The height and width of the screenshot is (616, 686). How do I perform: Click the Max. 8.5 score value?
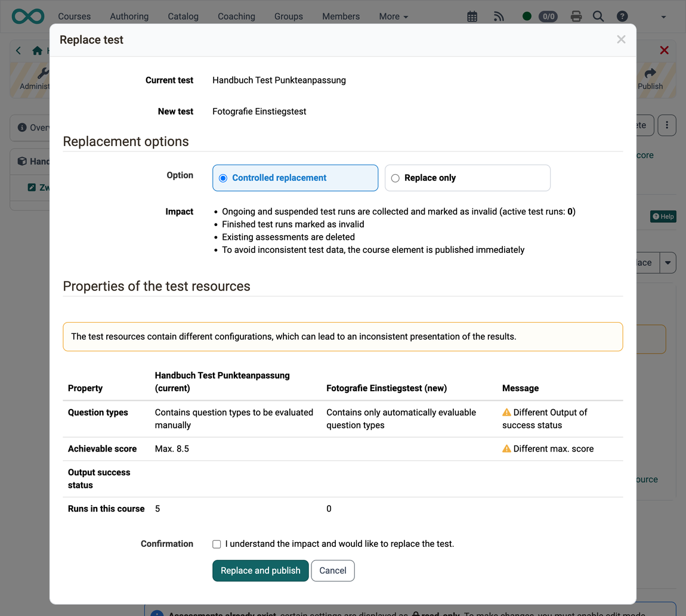coord(172,449)
